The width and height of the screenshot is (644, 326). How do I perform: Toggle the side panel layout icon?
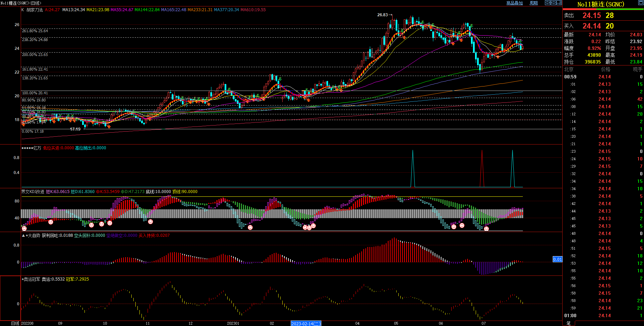coord(559,3)
